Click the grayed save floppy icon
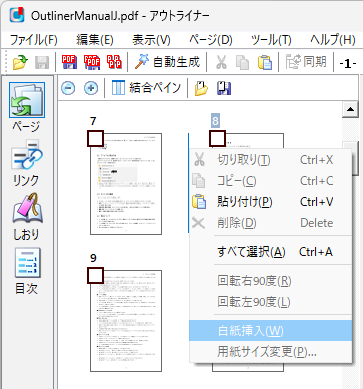This screenshot has height=389, width=363. [x=42, y=62]
